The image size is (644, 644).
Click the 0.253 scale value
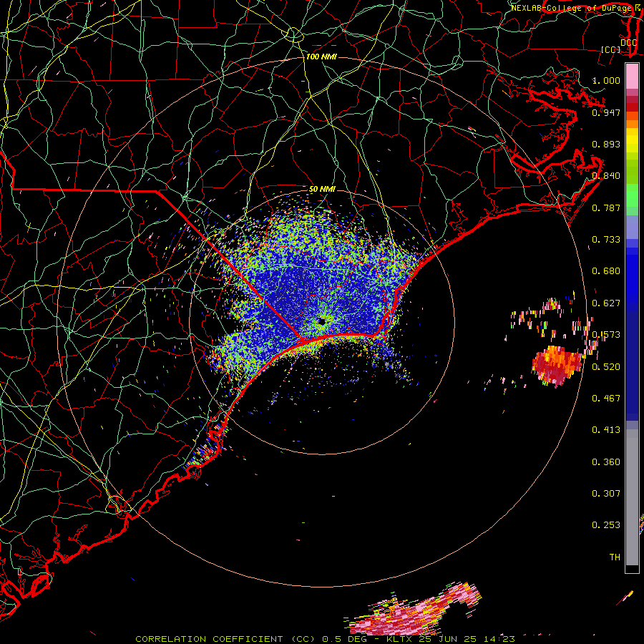tap(606, 525)
